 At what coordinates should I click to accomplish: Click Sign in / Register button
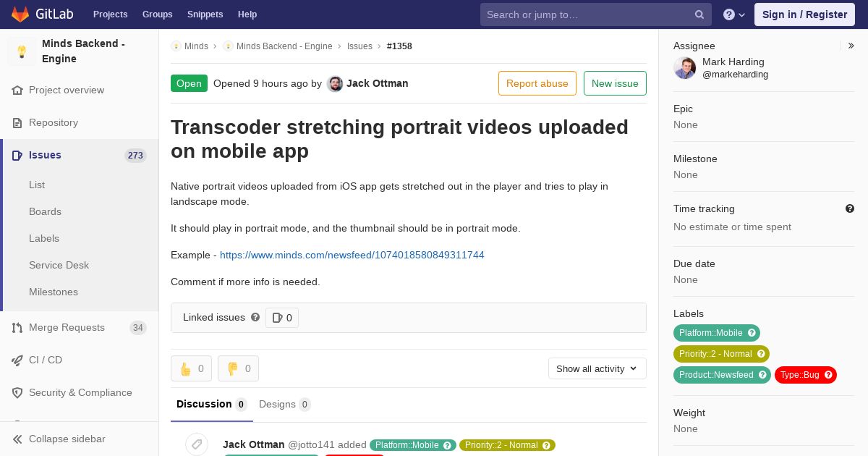tap(804, 14)
